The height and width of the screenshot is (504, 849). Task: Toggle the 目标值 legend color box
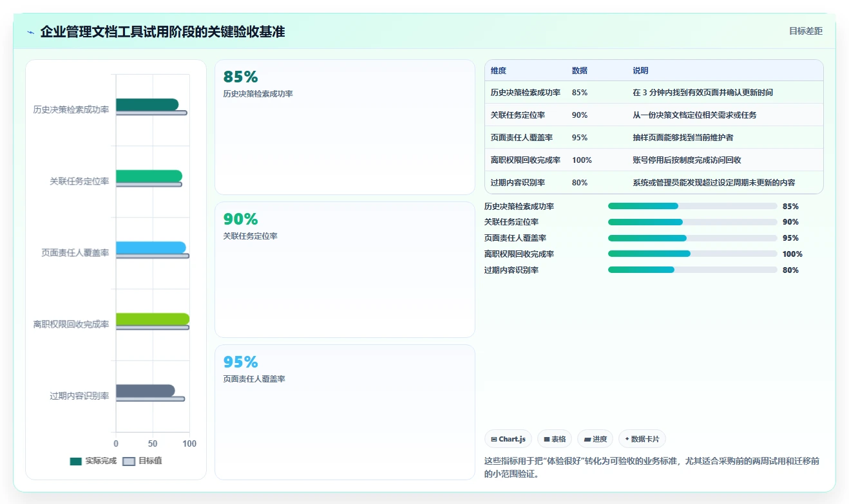pos(129,461)
